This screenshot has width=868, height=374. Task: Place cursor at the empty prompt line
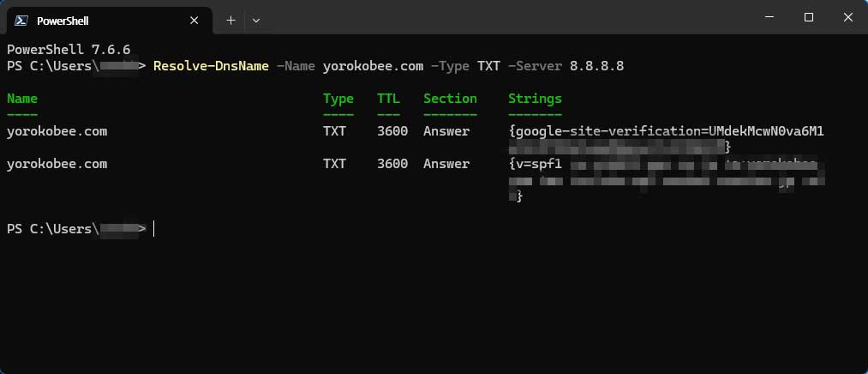click(154, 229)
